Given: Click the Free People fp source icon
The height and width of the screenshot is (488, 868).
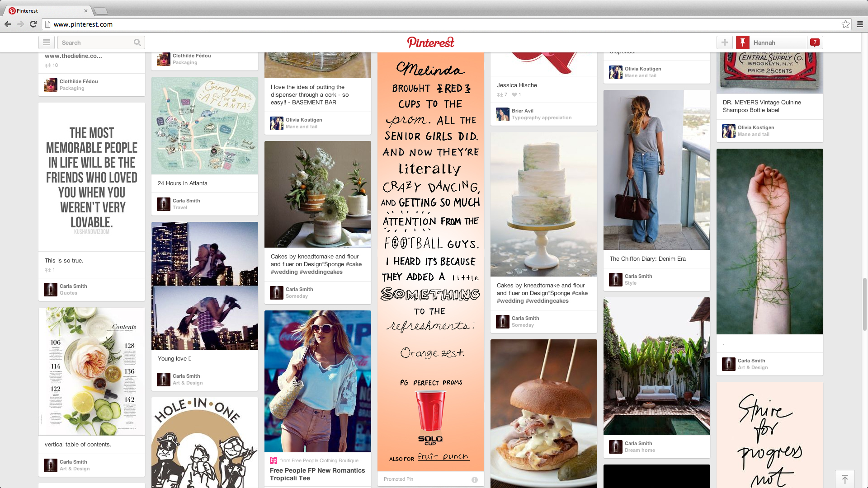Looking at the screenshot, I should tap(274, 460).
